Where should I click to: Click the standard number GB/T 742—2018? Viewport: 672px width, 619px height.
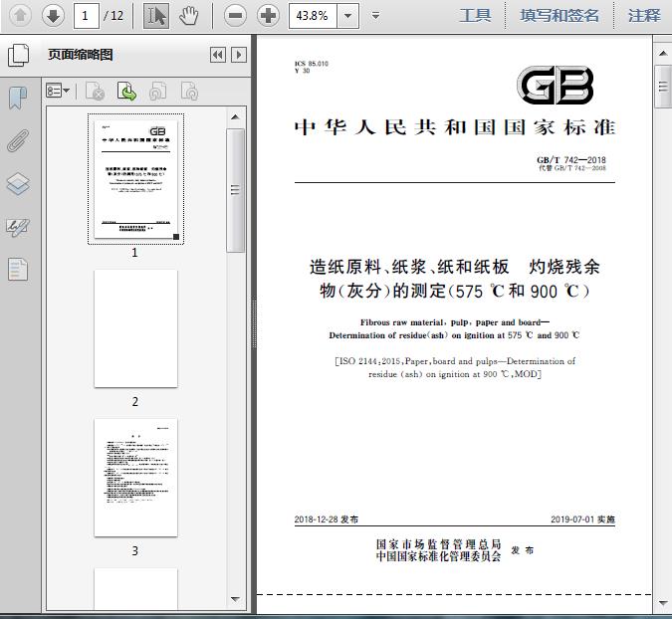(x=571, y=160)
